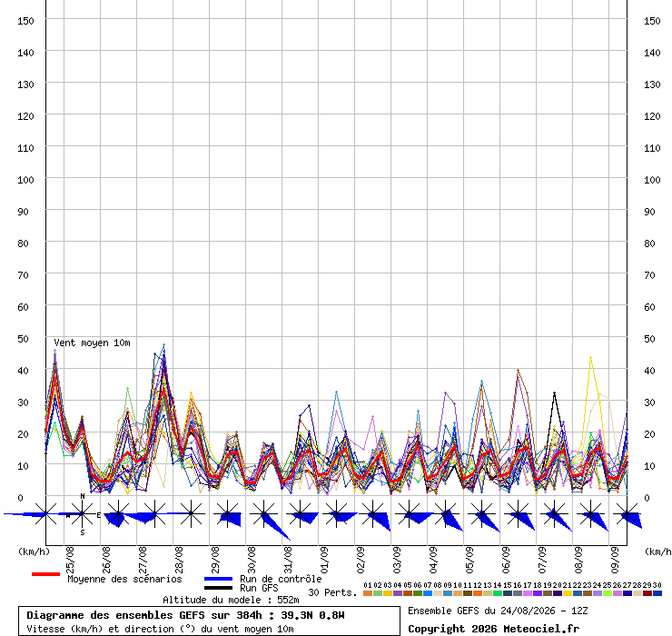Click the Copyright 2026 Meteociel.fr text
This screenshot has height=636, width=672.
[x=493, y=629]
